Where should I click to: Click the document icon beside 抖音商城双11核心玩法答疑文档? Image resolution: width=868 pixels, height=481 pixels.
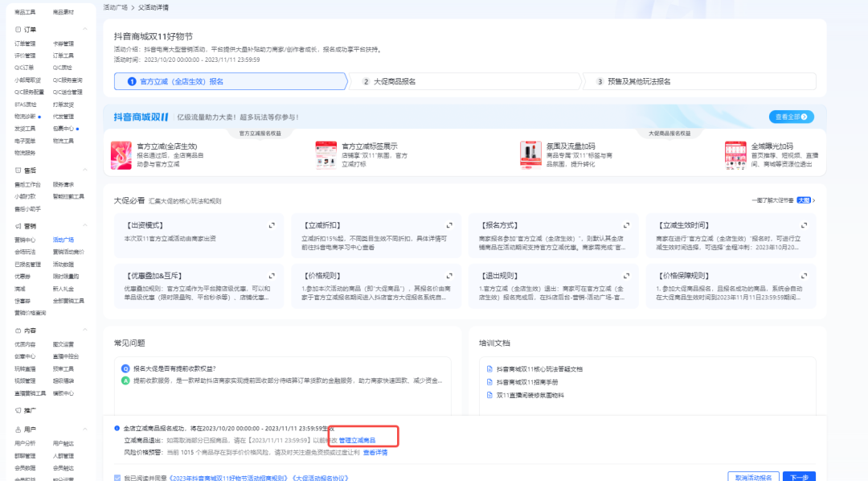[x=489, y=369]
